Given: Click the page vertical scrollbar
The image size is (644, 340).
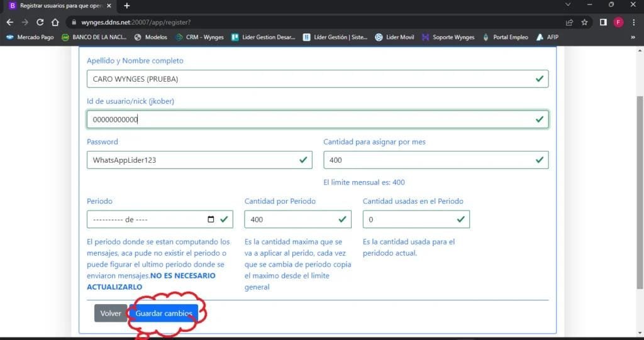Looking at the screenshot, I should tap(640, 189).
